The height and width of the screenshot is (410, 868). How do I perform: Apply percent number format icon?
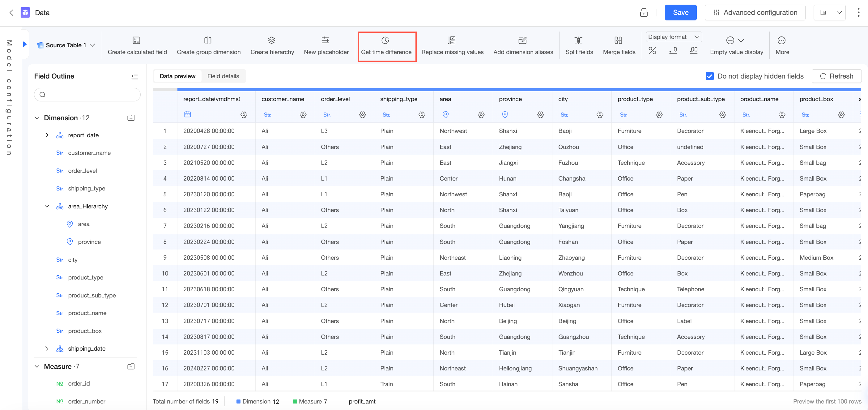click(x=652, y=51)
